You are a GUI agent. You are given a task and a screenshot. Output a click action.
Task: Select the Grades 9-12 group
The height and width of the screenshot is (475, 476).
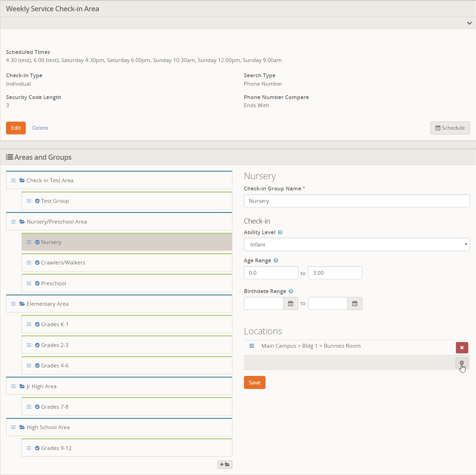point(56,448)
